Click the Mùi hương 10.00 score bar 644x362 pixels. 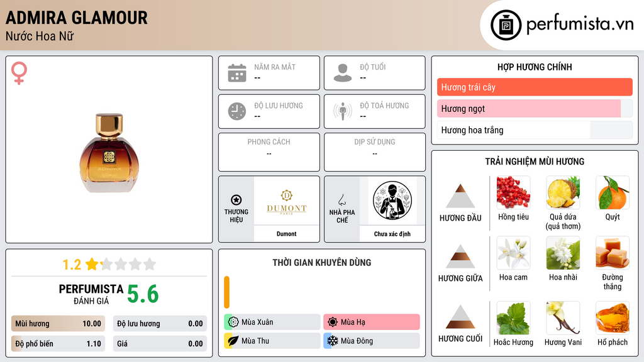pyautogui.click(x=58, y=324)
